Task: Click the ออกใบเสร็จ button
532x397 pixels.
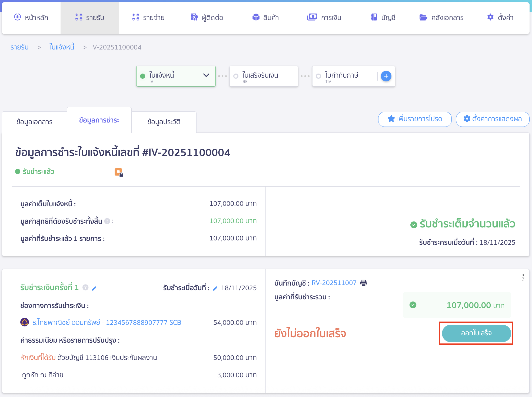Action: tap(476, 333)
